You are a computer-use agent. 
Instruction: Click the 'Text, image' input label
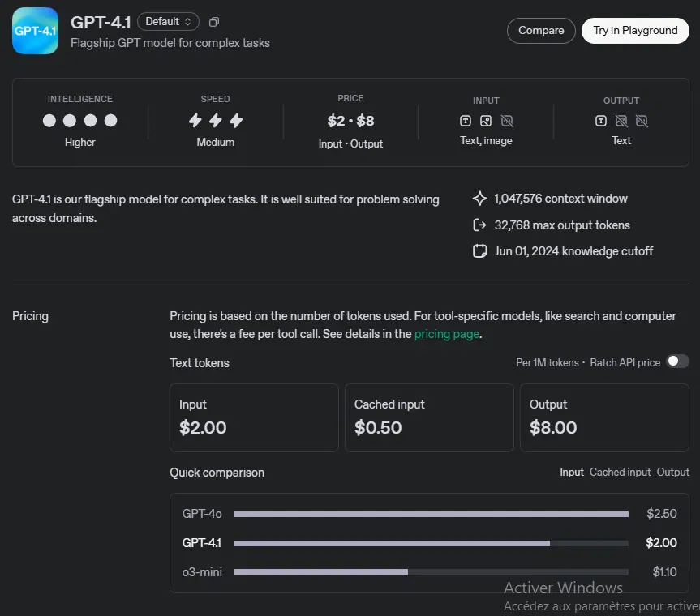point(486,141)
